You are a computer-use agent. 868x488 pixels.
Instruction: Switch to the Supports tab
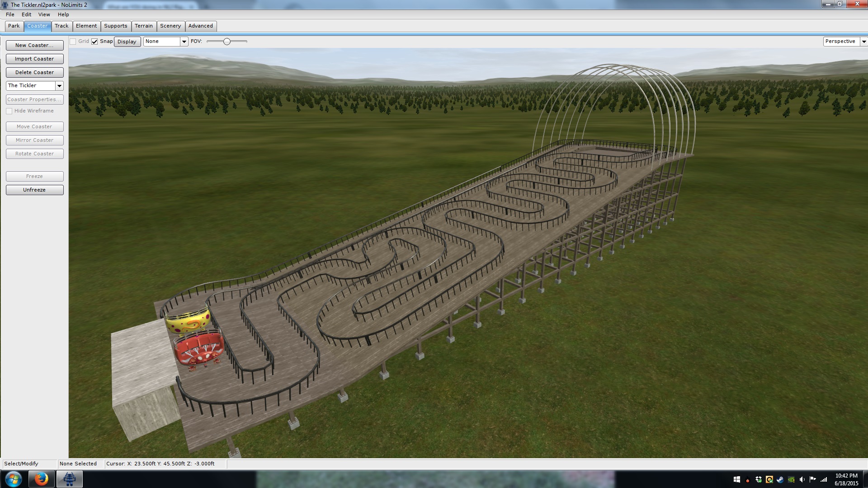(x=115, y=26)
